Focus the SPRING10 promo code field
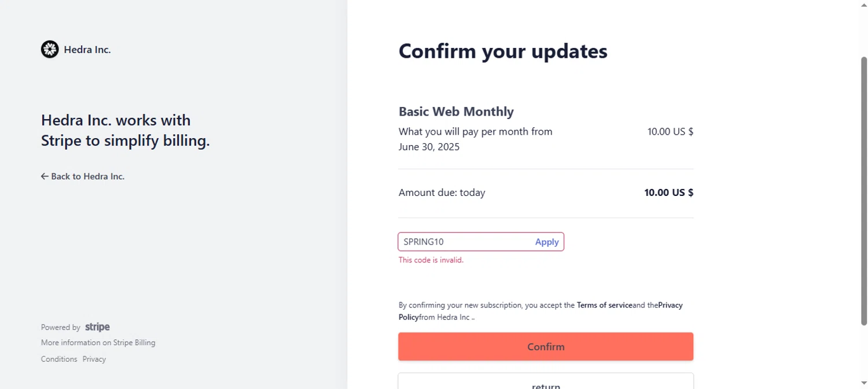Screen dimensions: 868x389 [463, 242]
